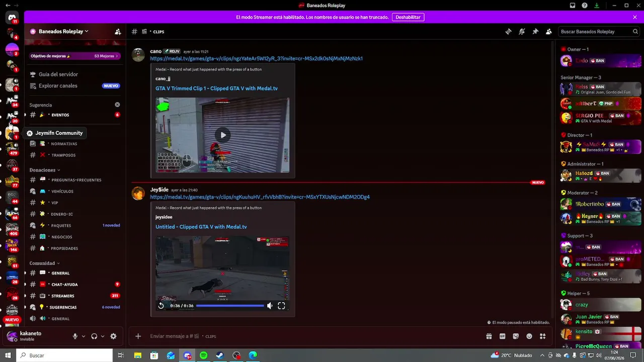Open cano's medal.tv clip URL

[x=257, y=59]
